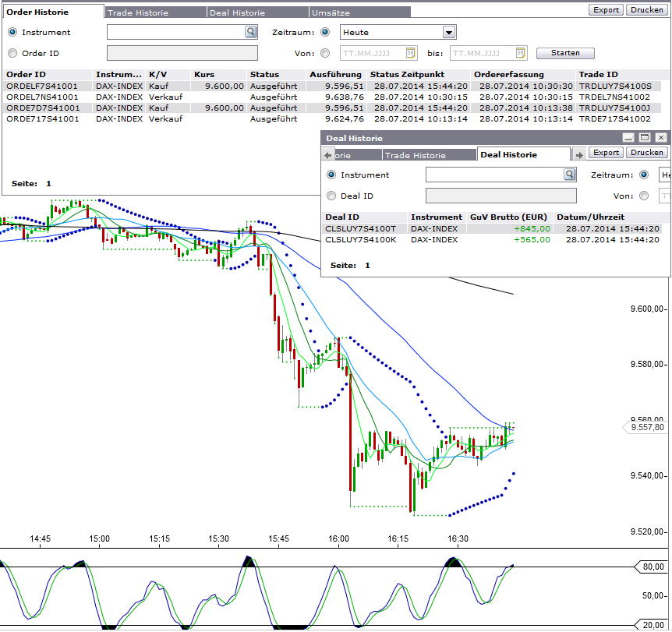Select order row ORDELF7S41001

pos(332,87)
